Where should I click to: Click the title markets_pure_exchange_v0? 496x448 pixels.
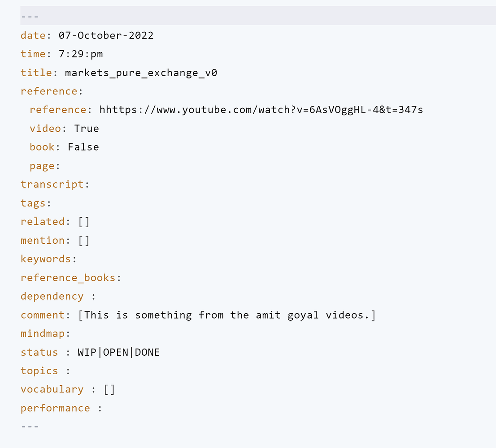[141, 73]
